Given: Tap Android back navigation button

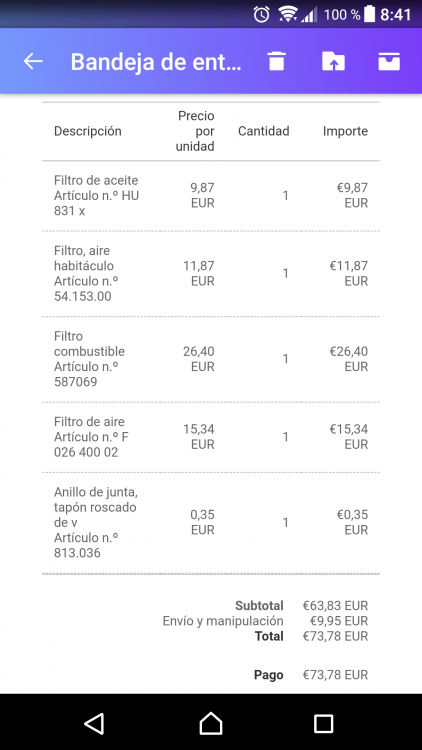Looking at the screenshot, I should tap(94, 723).
